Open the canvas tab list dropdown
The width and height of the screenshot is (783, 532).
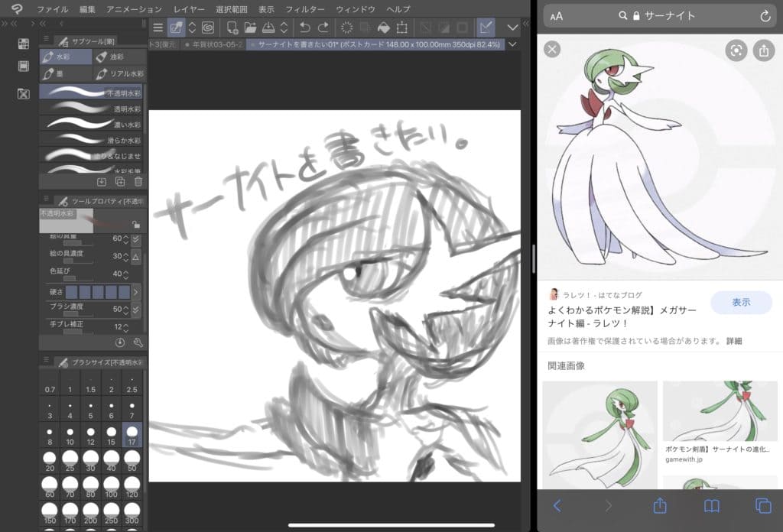coord(512,44)
